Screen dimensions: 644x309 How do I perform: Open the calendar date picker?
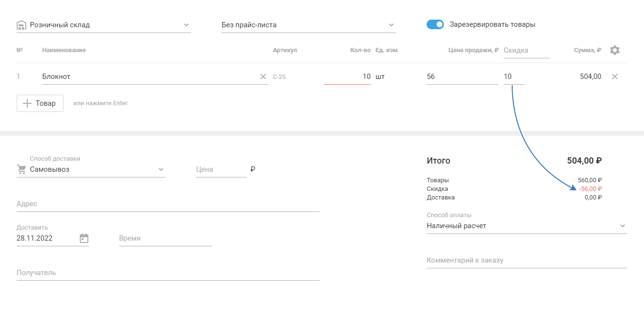[x=84, y=238]
